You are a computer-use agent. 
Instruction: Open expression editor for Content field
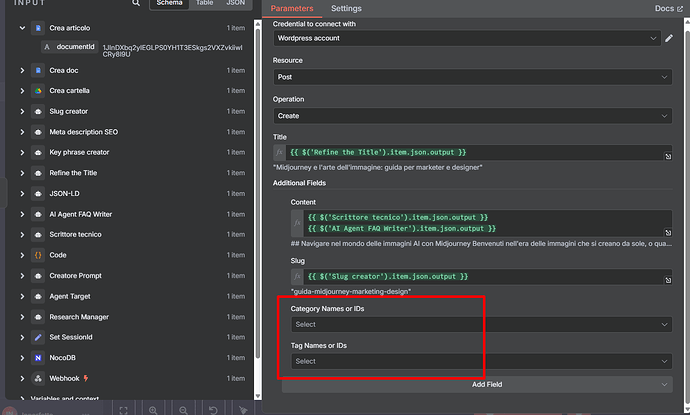tap(668, 232)
